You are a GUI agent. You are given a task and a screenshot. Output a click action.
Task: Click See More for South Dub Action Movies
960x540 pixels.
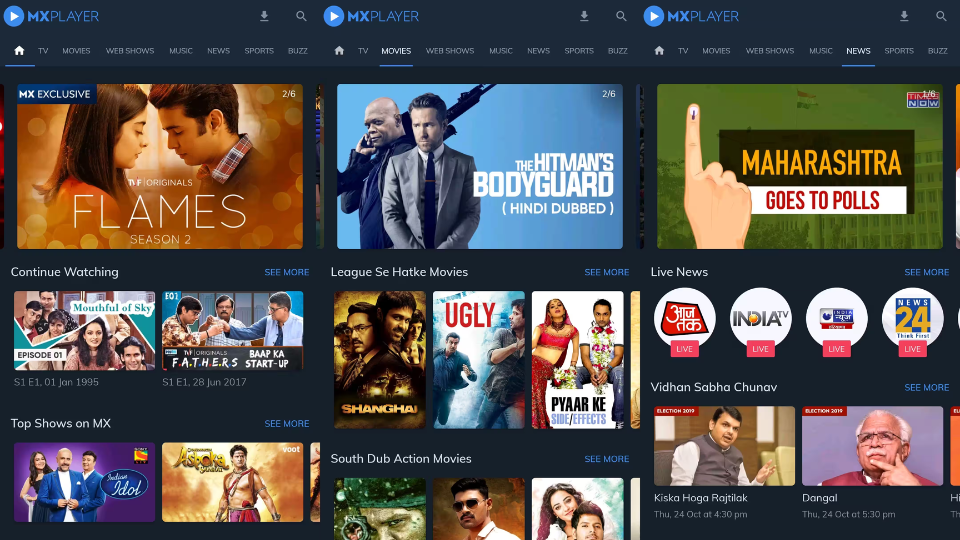(x=607, y=459)
